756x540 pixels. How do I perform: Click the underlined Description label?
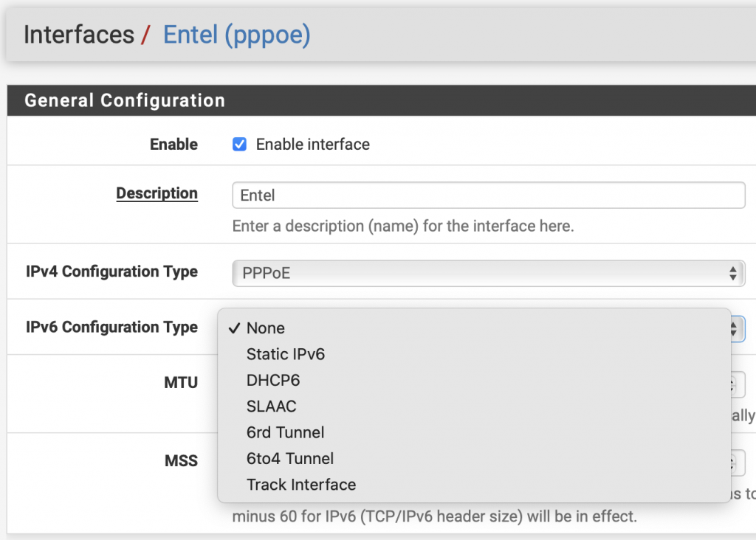[157, 193]
